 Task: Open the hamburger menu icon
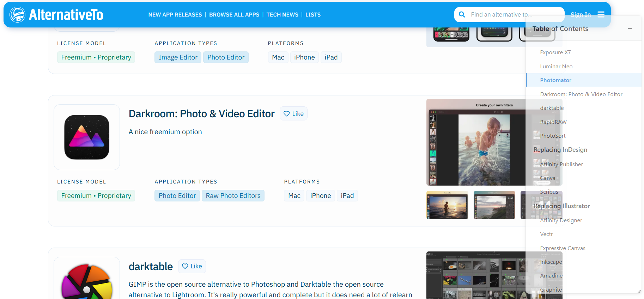pos(601,14)
